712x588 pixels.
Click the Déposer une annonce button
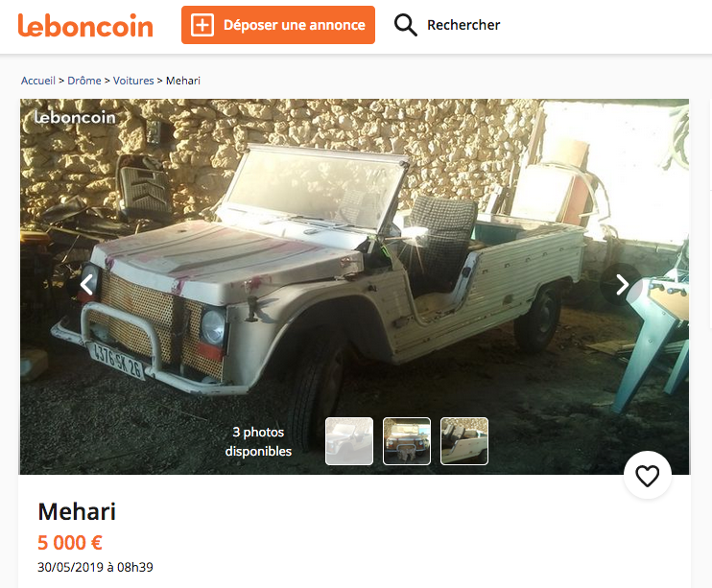click(278, 25)
